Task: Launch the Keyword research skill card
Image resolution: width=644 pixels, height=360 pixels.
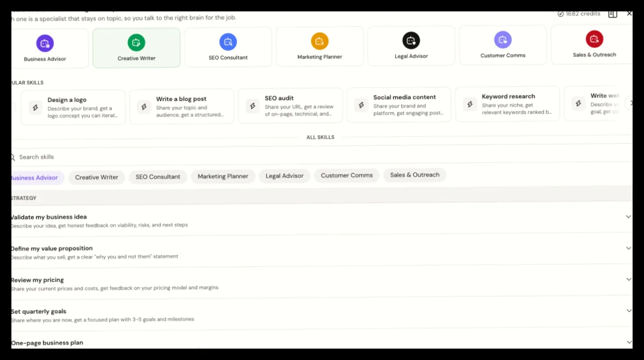Action: click(507, 104)
